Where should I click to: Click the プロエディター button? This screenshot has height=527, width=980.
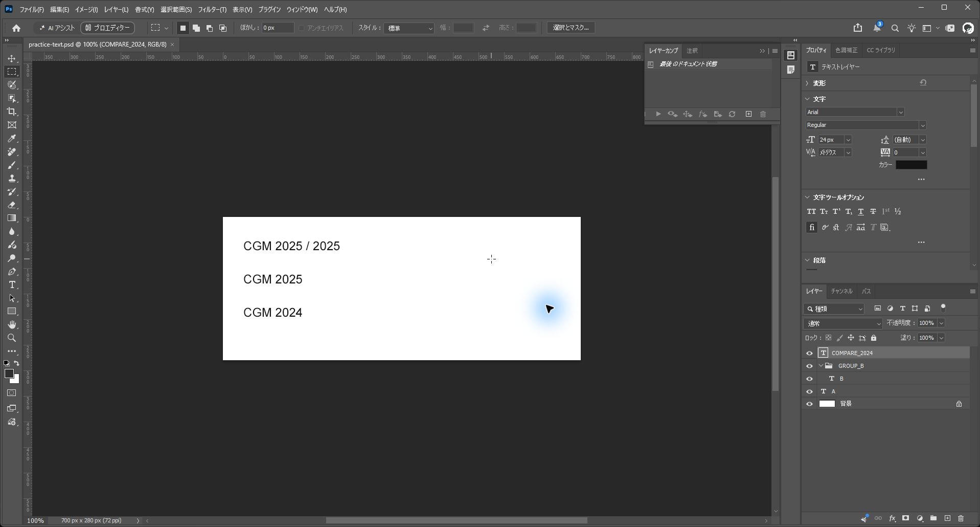pos(107,28)
